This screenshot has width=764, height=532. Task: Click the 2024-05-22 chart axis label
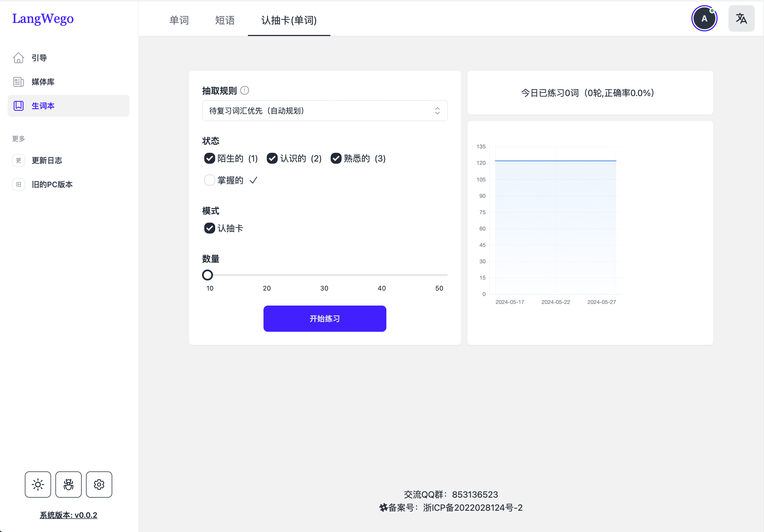coord(556,302)
